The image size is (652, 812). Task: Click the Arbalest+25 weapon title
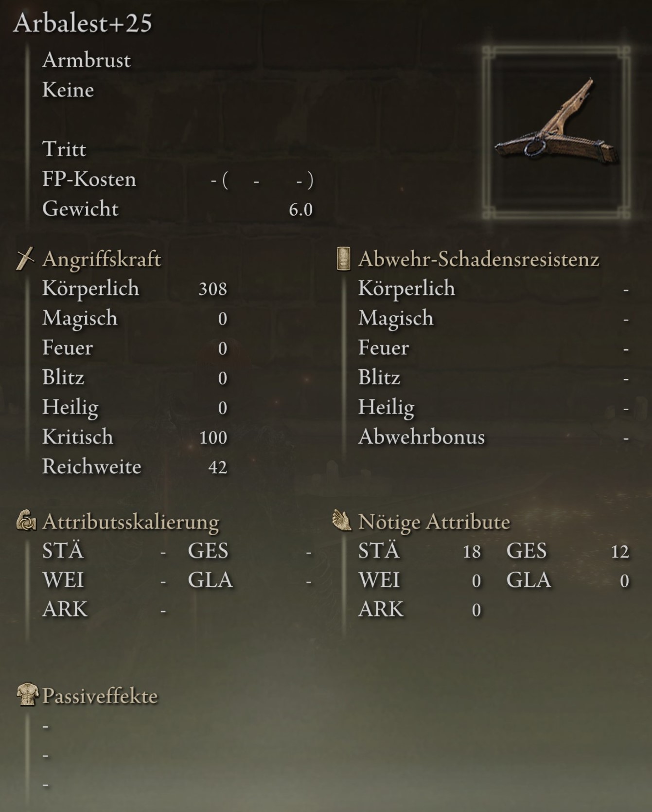click(83, 23)
